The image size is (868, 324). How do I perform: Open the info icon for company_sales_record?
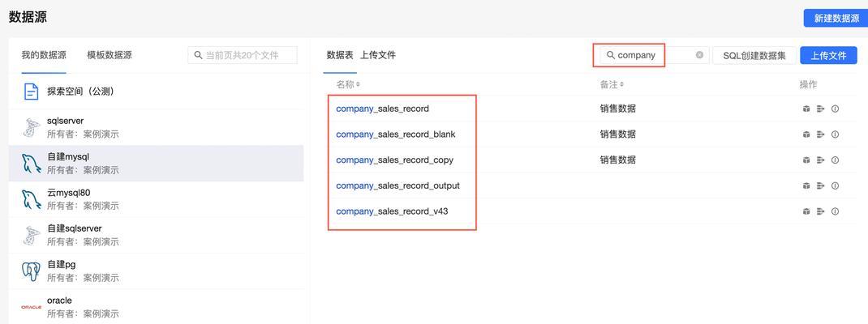836,109
